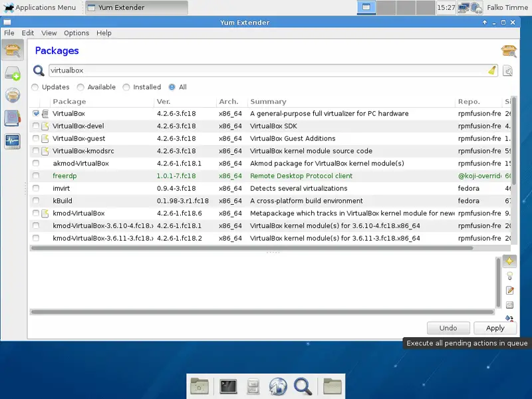The width and height of the screenshot is (532, 399).
Task: Launch the web browser globe in the dock
Action: 278,386
